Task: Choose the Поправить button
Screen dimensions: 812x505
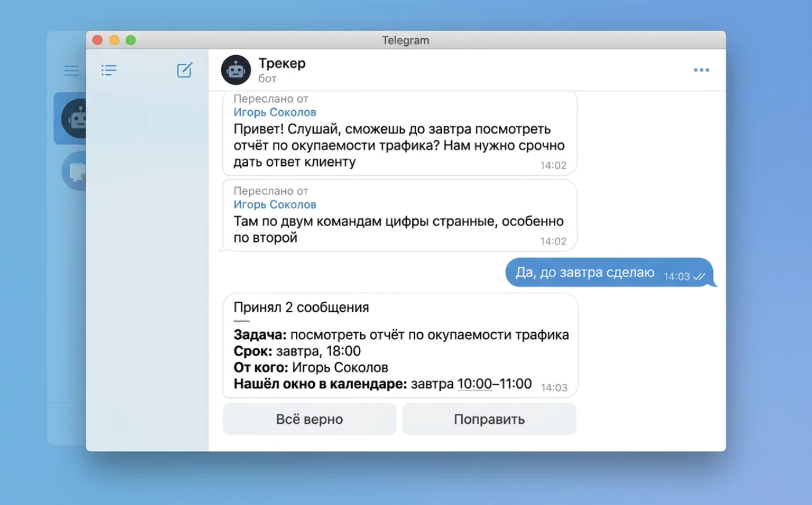Action: pos(490,419)
